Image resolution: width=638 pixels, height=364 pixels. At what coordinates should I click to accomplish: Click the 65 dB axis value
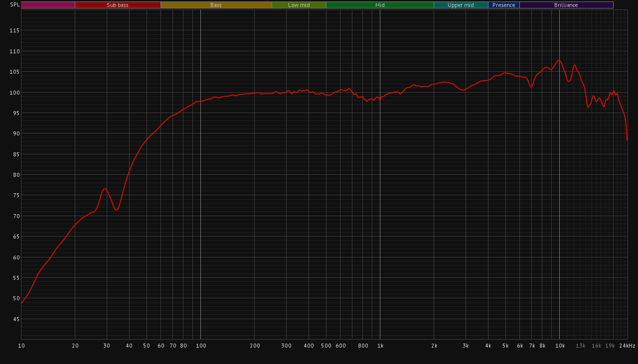pyautogui.click(x=16, y=237)
